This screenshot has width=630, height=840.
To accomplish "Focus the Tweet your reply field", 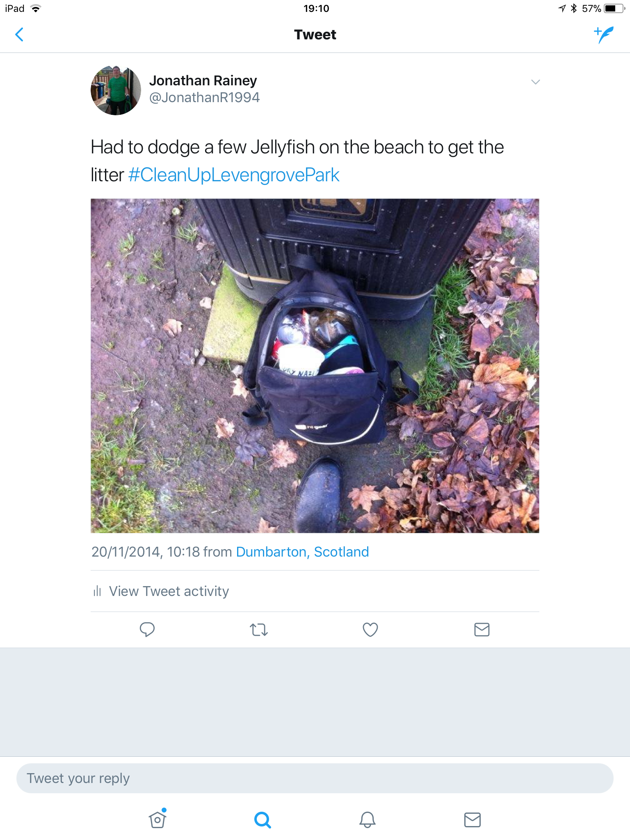I will click(x=315, y=778).
